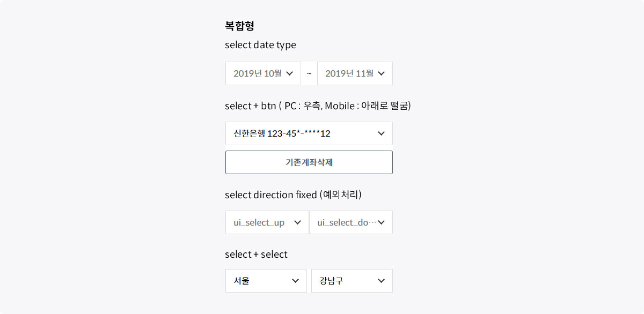
Task: Expand the 신한은행 123-45*-****12 account select
Action: [301, 133]
